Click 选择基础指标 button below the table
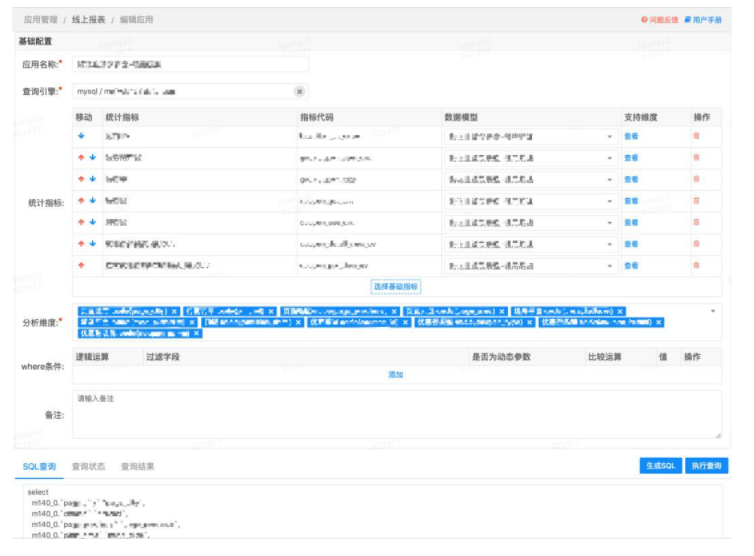This screenshot has height=556, width=754. (396, 286)
